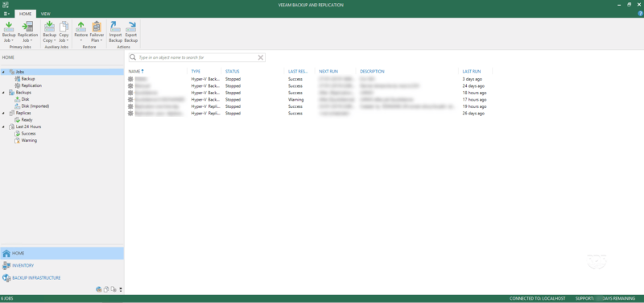Select the job last run 18 hours ago
644x303 pixels.
click(x=310, y=93)
